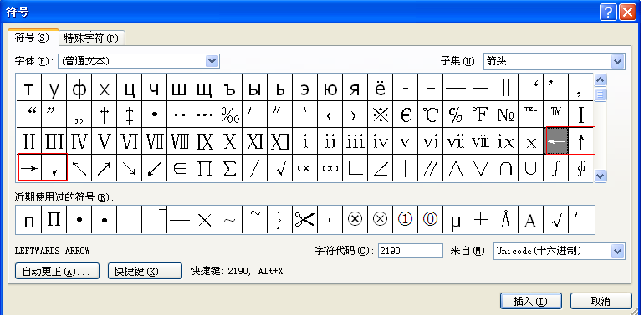
Task: Choose the integral ∫ symbol
Action: (x=556, y=168)
